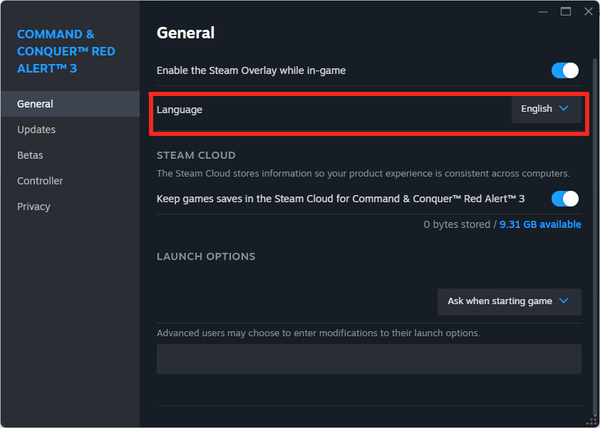The height and width of the screenshot is (428, 600).
Task: Close the Red Alert 3 properties window
Action: [587, 12]
